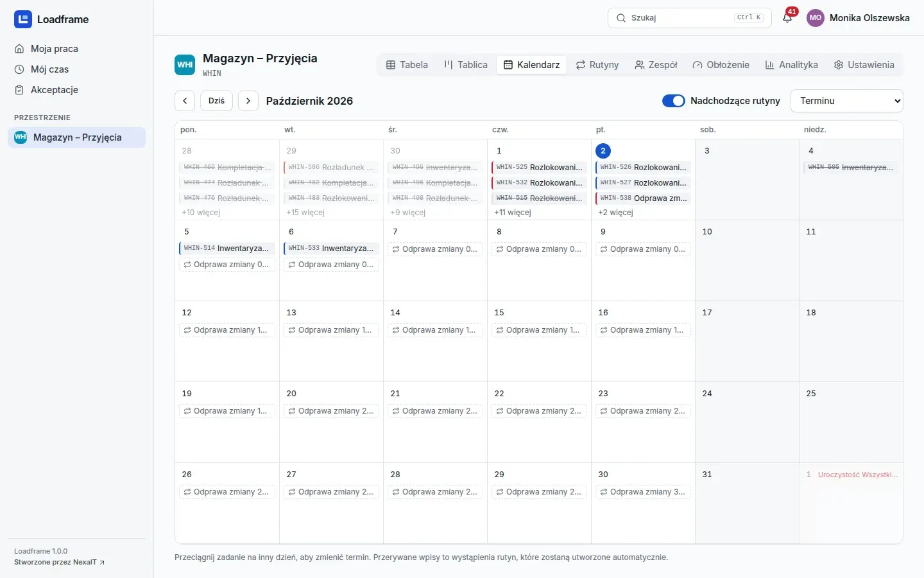Image resolution: width=924 pixels, height=578 pixels.
Task: Open task WHIN-526 on October 2
Action: tap(643, 168)
